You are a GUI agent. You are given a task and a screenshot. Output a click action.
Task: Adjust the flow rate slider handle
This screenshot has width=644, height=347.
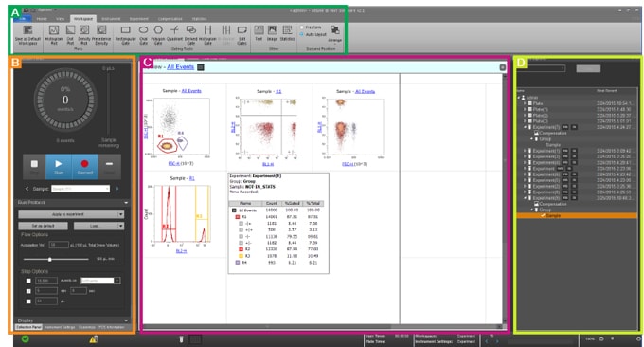point(50,260)
